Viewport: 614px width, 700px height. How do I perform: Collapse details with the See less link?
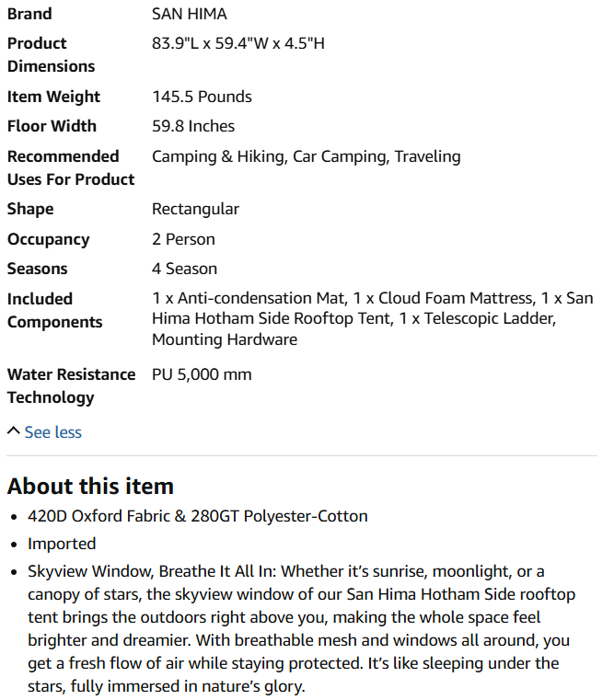52,432
